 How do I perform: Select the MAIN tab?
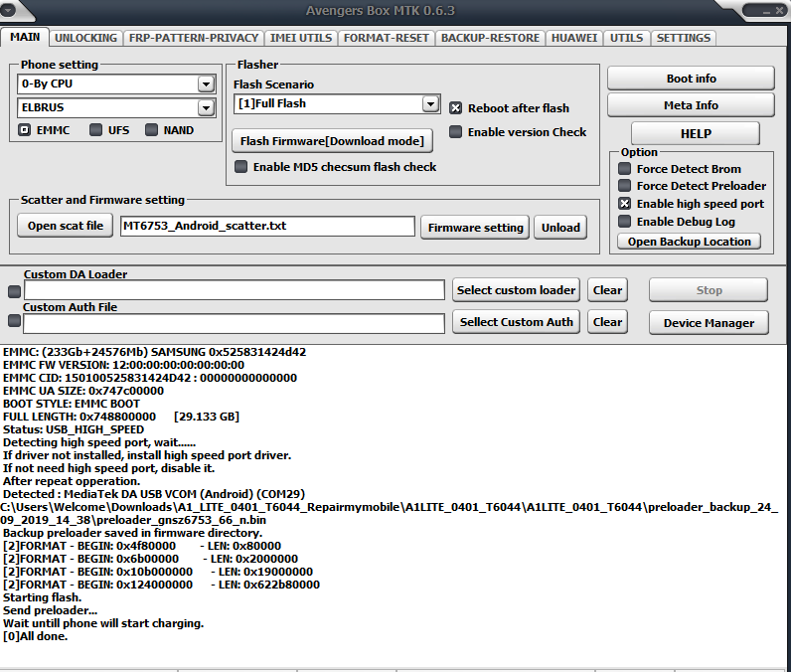coord(25,37)
